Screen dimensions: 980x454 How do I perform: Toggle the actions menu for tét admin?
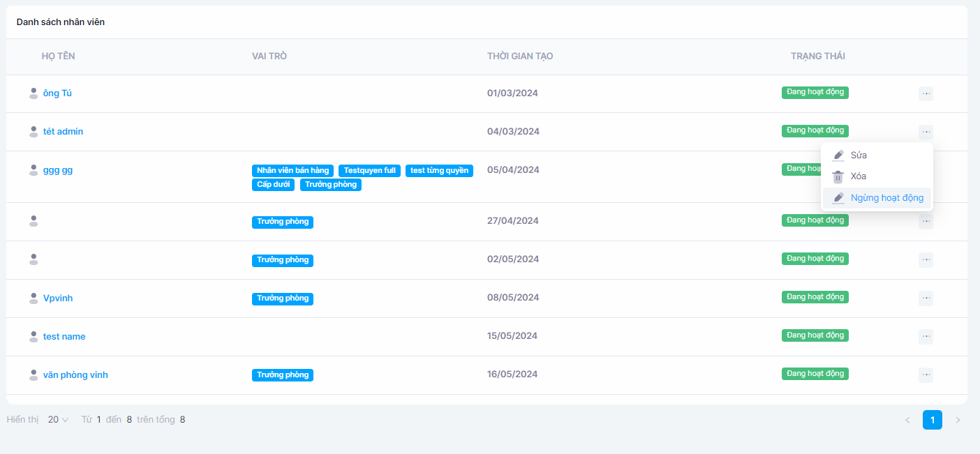pos(926,132)
